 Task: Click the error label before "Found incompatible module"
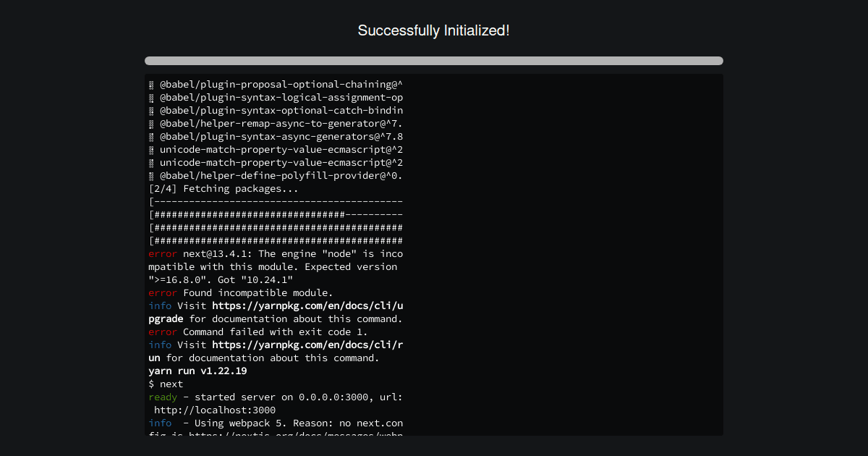click(x=162, y=292)
